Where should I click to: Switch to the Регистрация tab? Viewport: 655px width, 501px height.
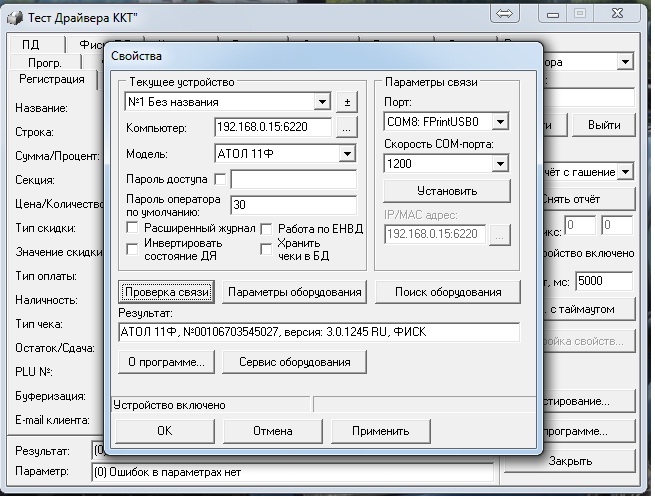(52, 79)
